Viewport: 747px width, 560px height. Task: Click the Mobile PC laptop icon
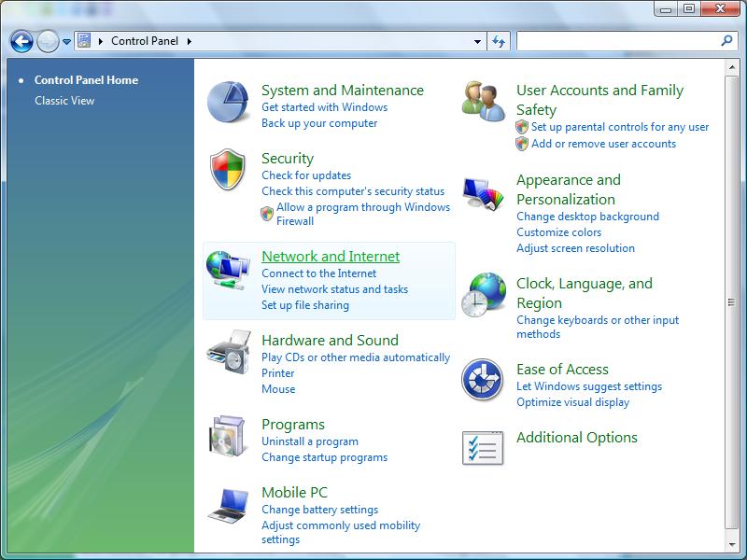[229, 505]
